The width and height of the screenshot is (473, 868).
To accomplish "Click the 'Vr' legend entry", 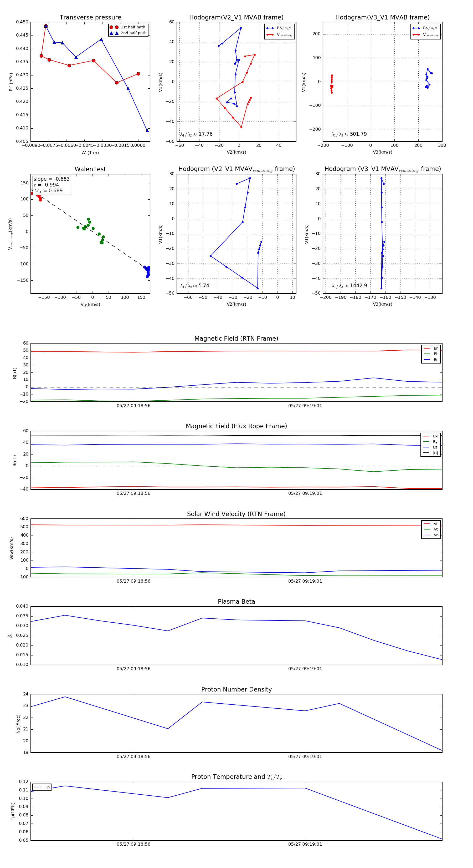I will 431,524.
